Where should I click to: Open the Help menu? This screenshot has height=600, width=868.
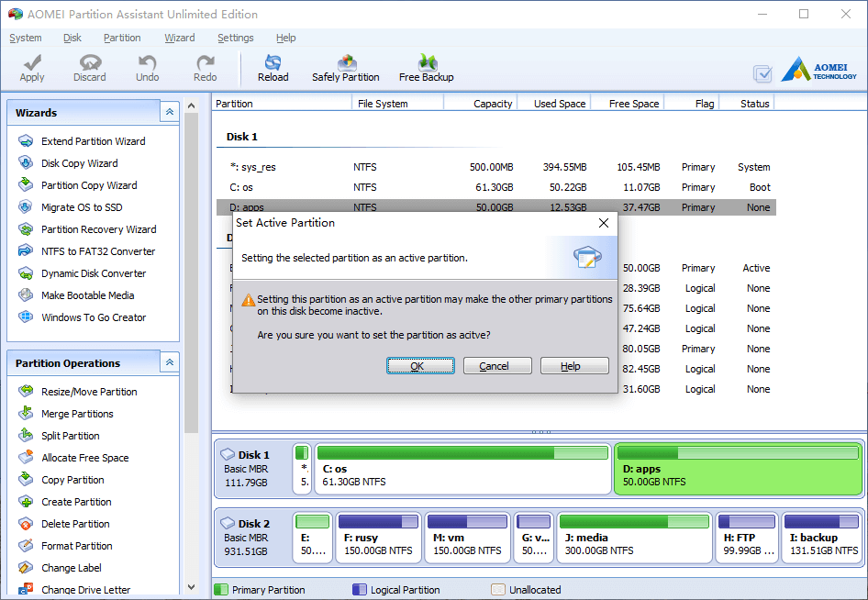[285, 38]
